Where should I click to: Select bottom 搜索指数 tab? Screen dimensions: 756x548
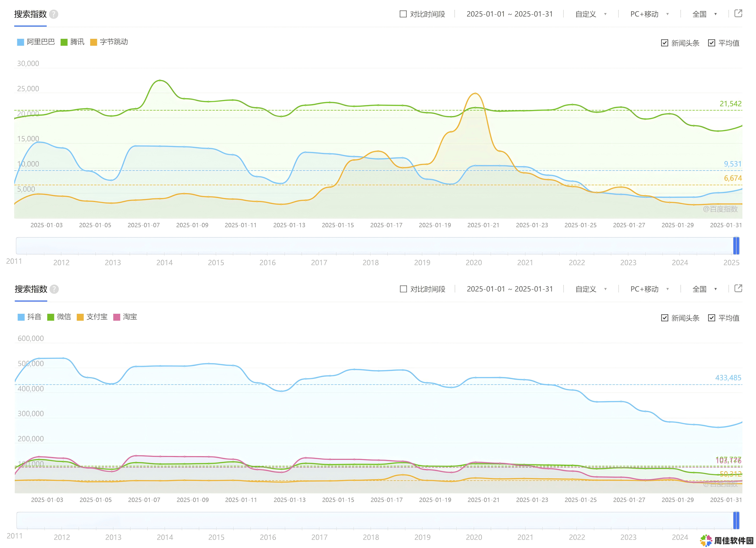pyautogui.click(x=31, y=289)
